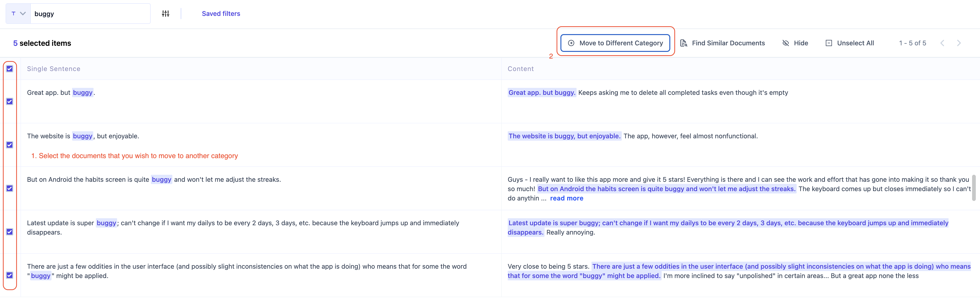This screenshot has height=307, width=980.
Task: Go to previous page arrow
Action: tap(942, 43)
